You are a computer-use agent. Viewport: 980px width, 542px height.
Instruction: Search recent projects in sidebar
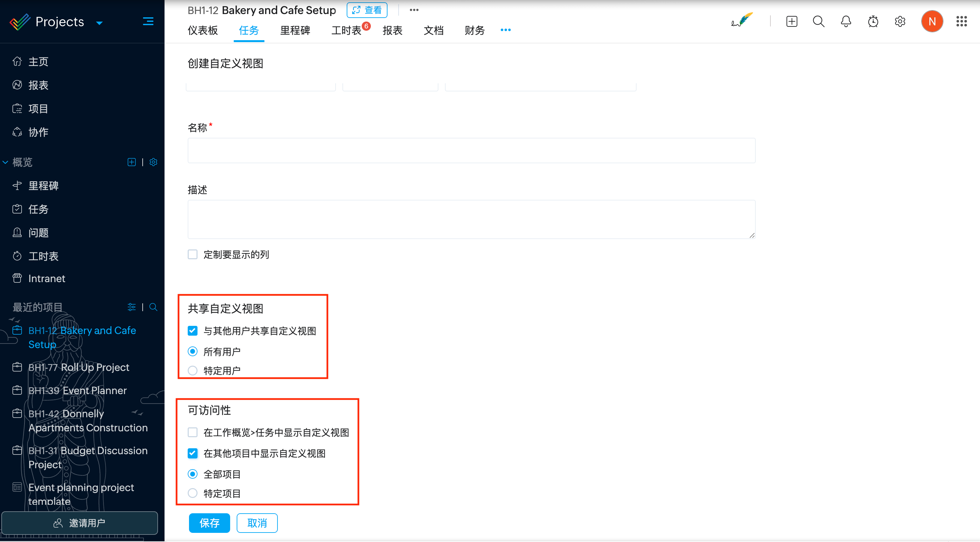(153, 307)
